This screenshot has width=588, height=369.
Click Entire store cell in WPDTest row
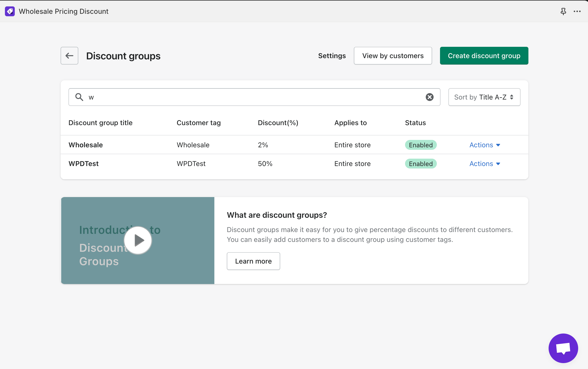tap(352, 164)
